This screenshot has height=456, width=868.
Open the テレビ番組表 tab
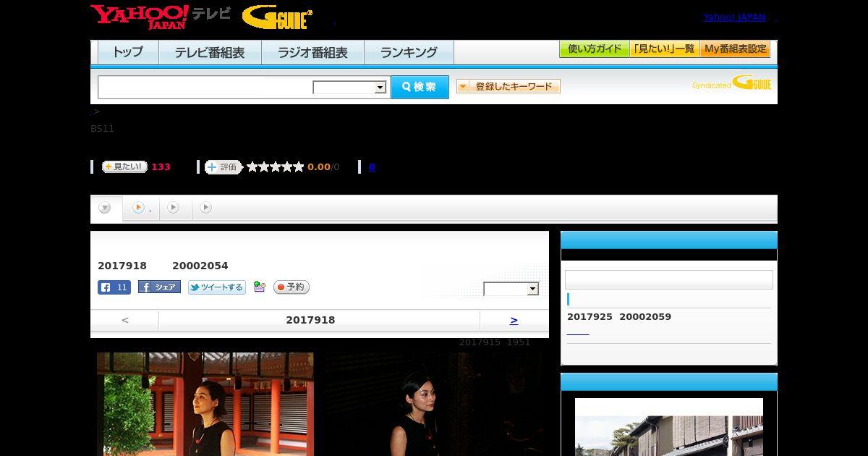(x=210, y=52)
